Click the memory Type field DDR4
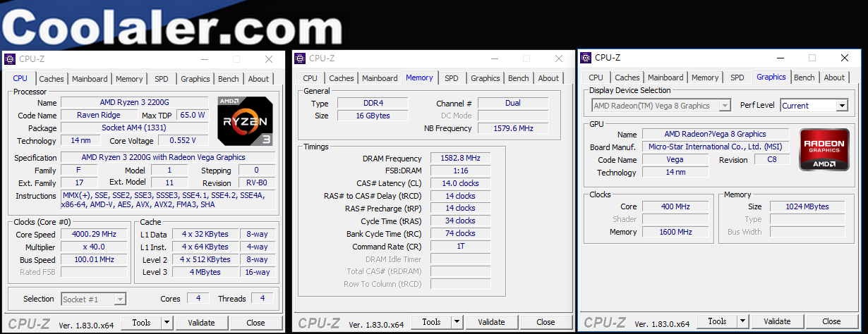868x334 pixels. tap(371, 103)
